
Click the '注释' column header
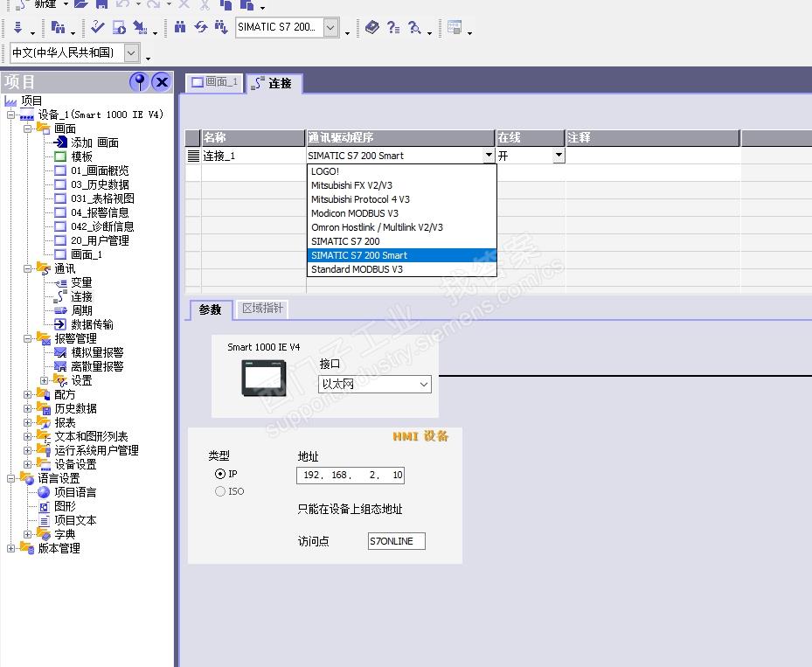pos(653,138)
